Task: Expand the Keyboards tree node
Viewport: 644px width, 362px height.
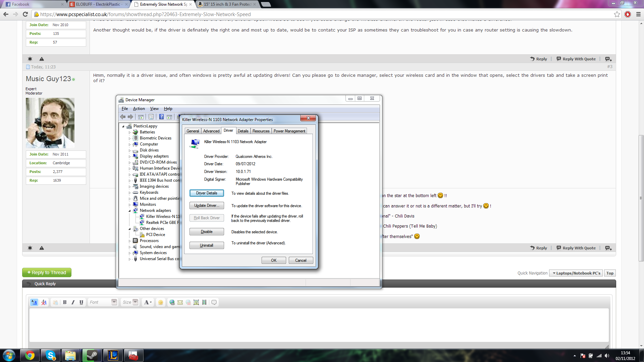Action: coord(129,193)
